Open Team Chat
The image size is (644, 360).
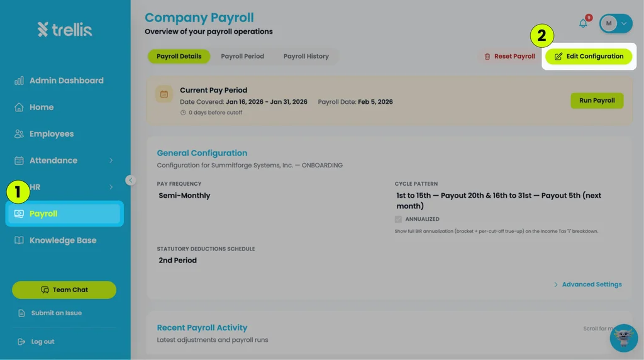[x=64, y=290]
